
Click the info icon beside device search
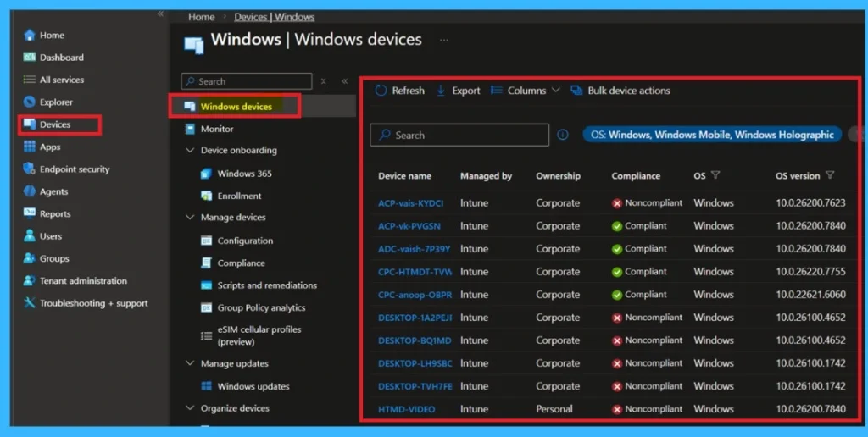tap(563, 135)
